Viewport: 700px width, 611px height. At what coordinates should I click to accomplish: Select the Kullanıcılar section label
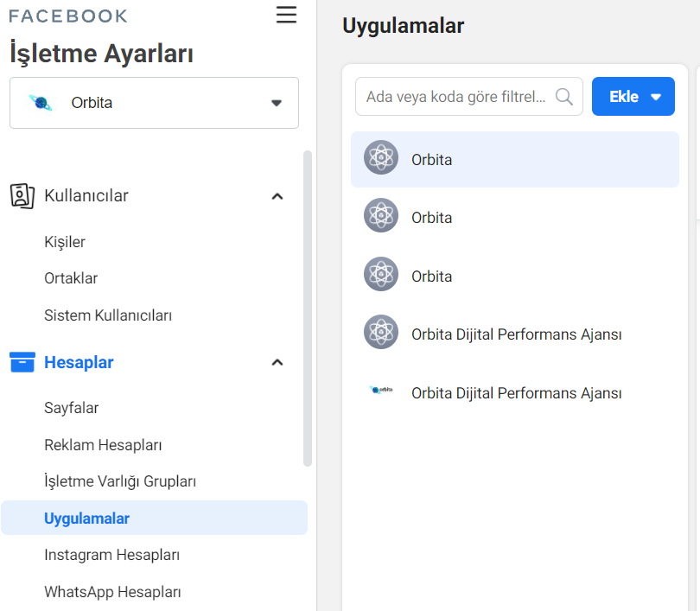click(x=86, y=196)
